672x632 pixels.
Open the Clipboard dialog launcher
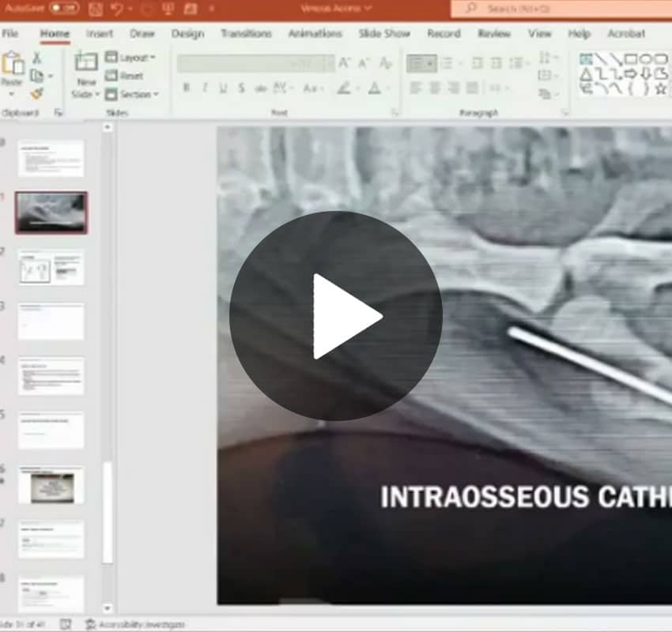coord(59,113)
